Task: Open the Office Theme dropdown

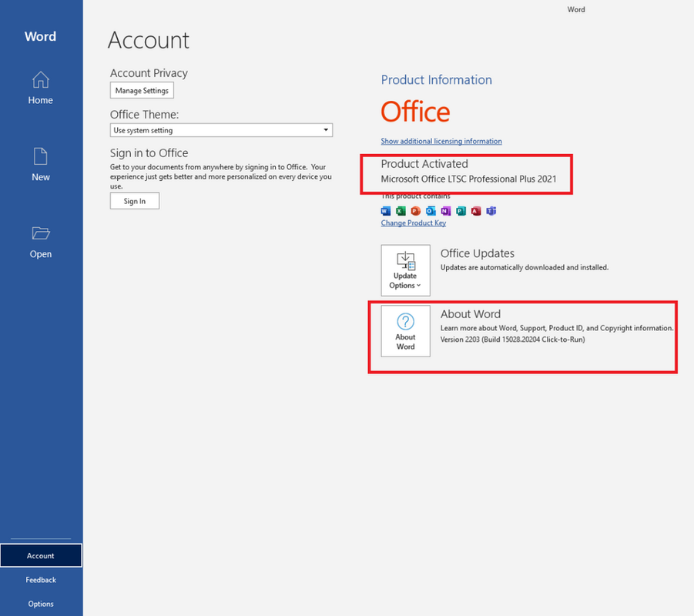Action: point(221,130)
